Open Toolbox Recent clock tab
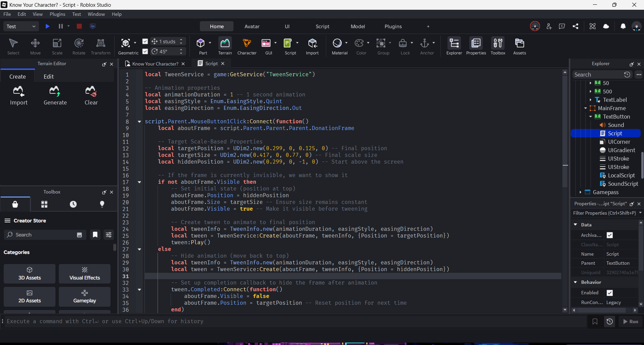 [73, 204]
